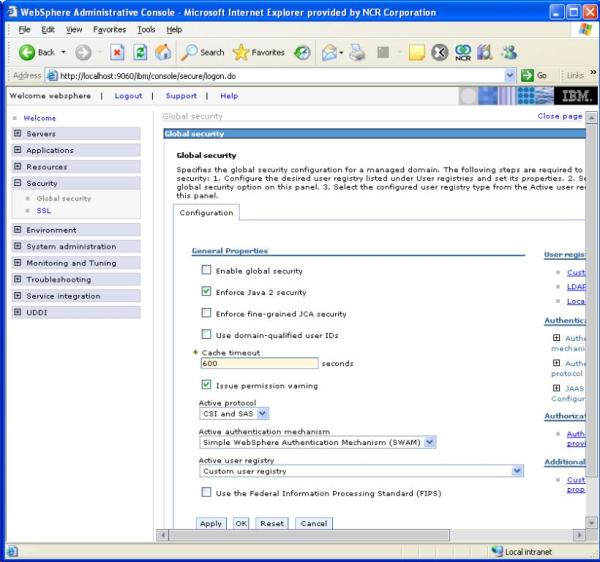The height and width of the screenshot is (562, 600).
Task: Open Active authentication mechanism dropdown
Action: coord(318,442)
